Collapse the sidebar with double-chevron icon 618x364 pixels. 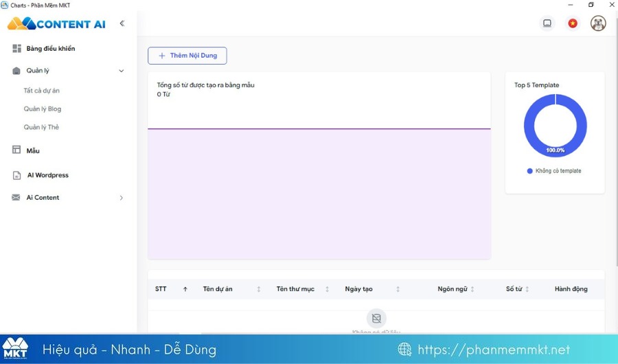click(x=122, y=23)
